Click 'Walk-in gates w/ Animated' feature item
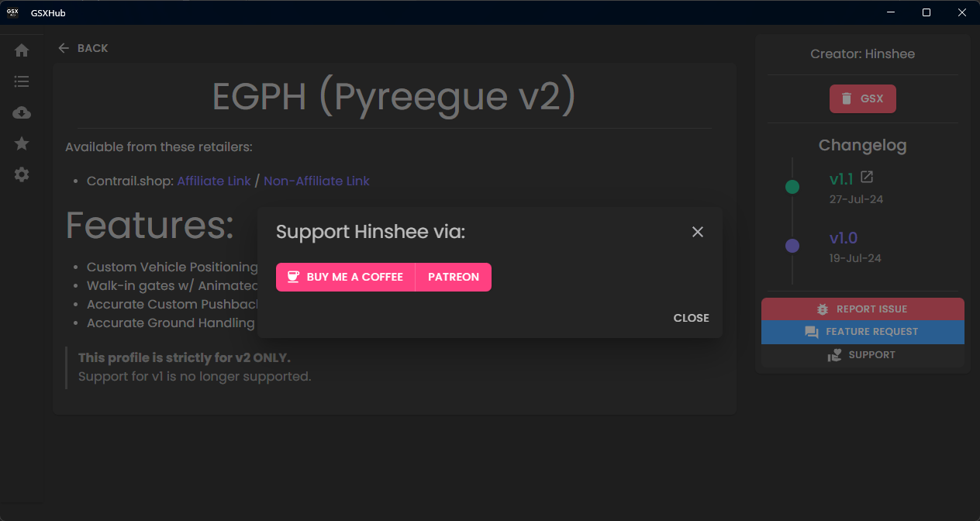The width and height of the screenshot is (980, 521). coord(172,286)
